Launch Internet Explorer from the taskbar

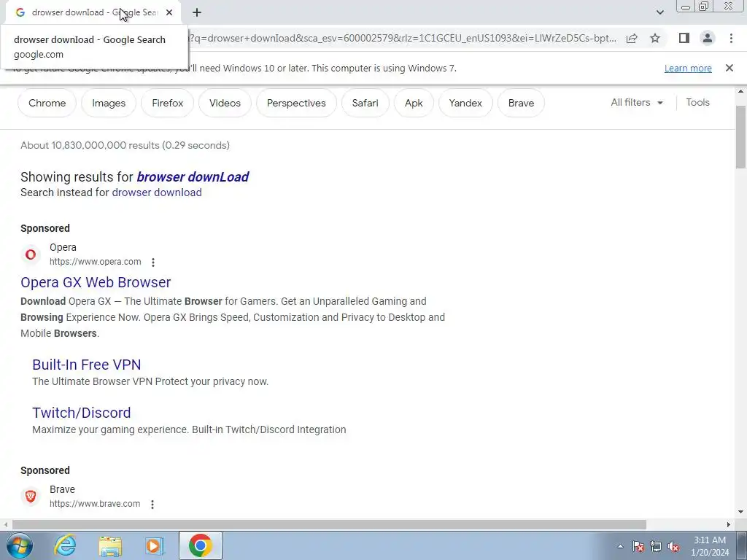point(65,545)
